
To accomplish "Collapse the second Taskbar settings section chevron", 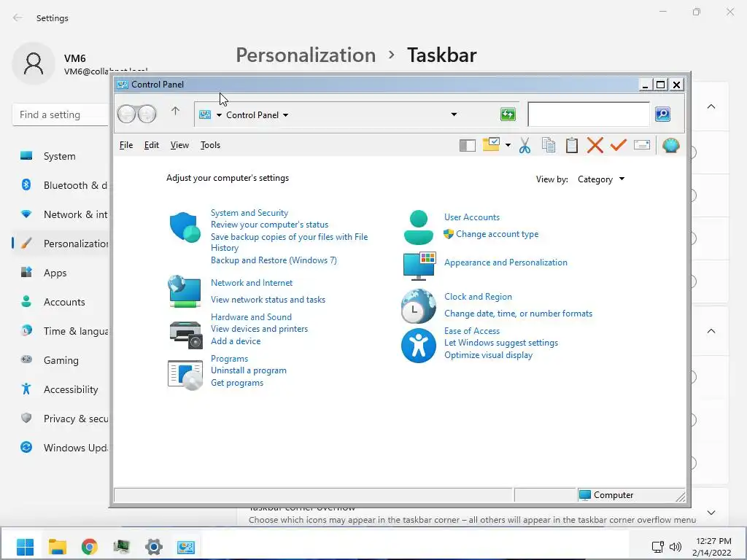I will (x=711, y=331).
